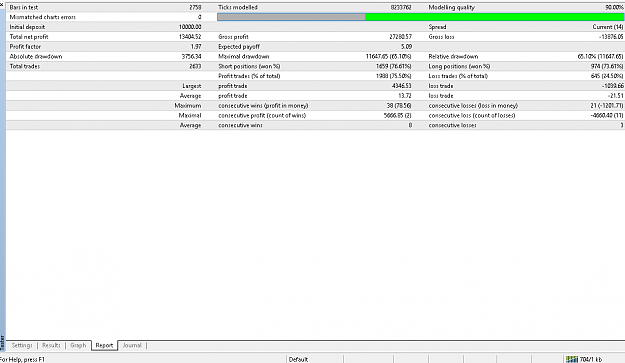Click the 'Total net profit' label

(x=29, y=37)
